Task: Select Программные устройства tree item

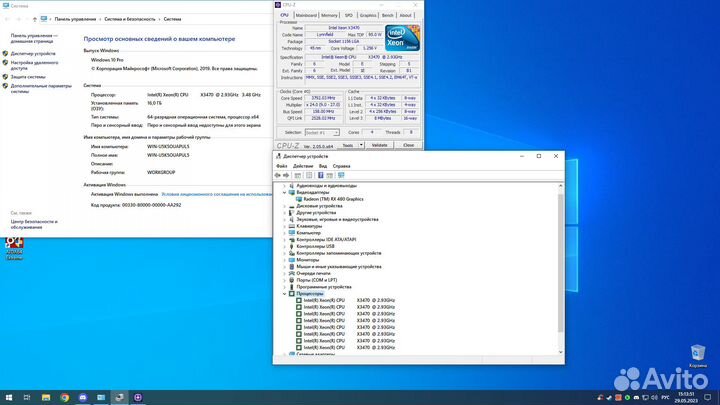Action: coord(324,287)
